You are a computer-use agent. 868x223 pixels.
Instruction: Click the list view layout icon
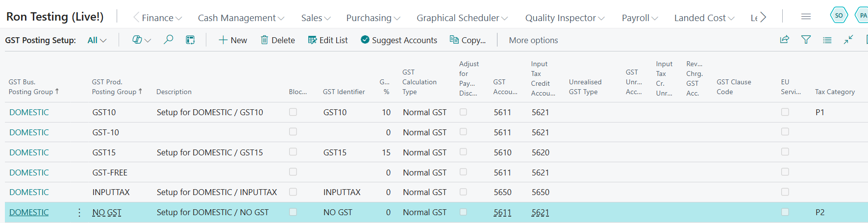click(x=827, y=40)
